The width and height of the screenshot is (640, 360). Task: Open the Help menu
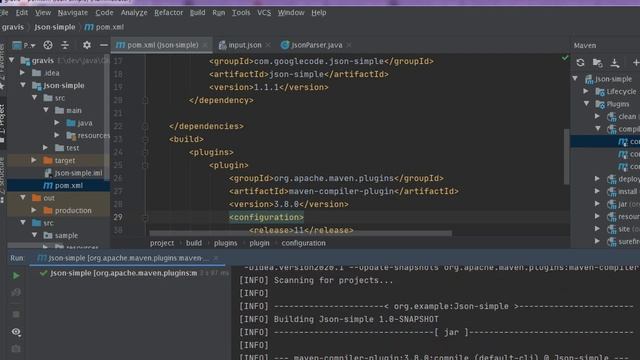click(319, 13)
